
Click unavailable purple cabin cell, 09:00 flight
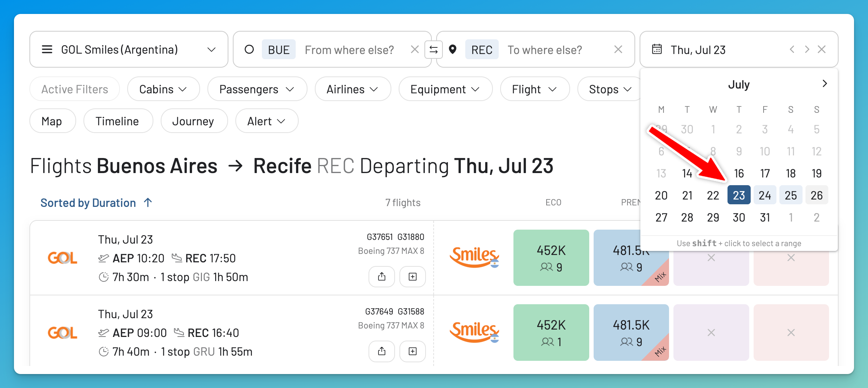tap(711, 332)
